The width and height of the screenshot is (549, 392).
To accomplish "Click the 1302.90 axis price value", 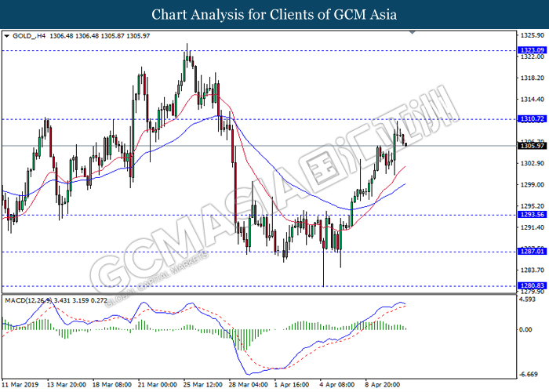I will 533,163.
